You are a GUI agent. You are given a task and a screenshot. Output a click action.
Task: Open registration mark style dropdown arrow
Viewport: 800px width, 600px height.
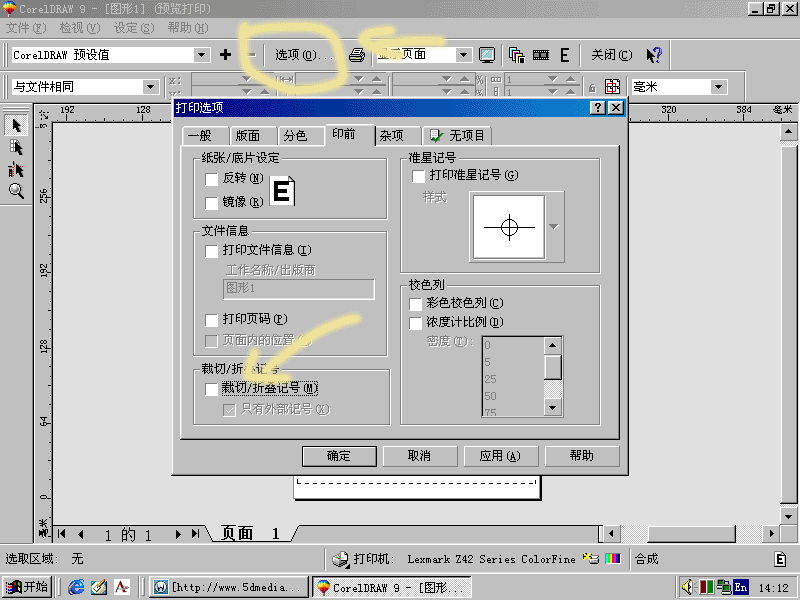[554, 227]
